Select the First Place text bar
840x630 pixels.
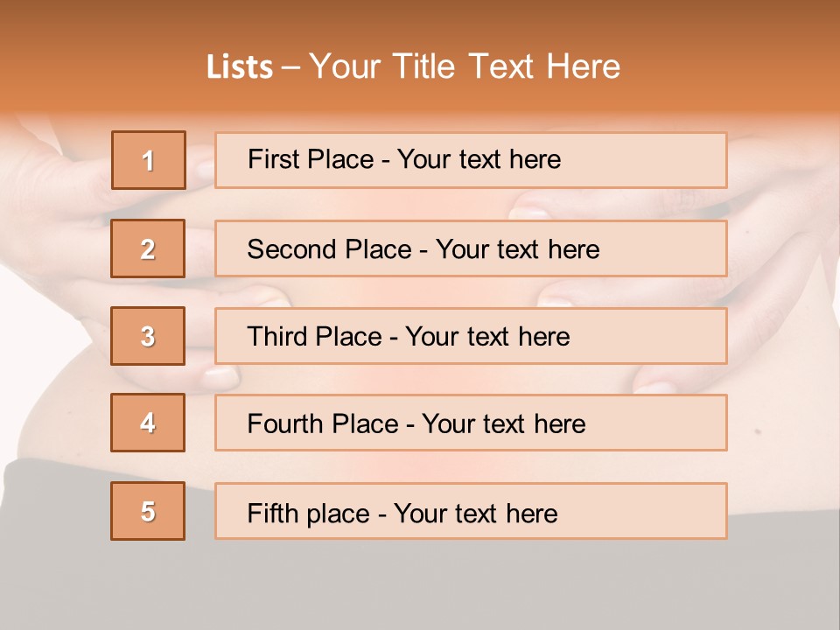point(471,160)
